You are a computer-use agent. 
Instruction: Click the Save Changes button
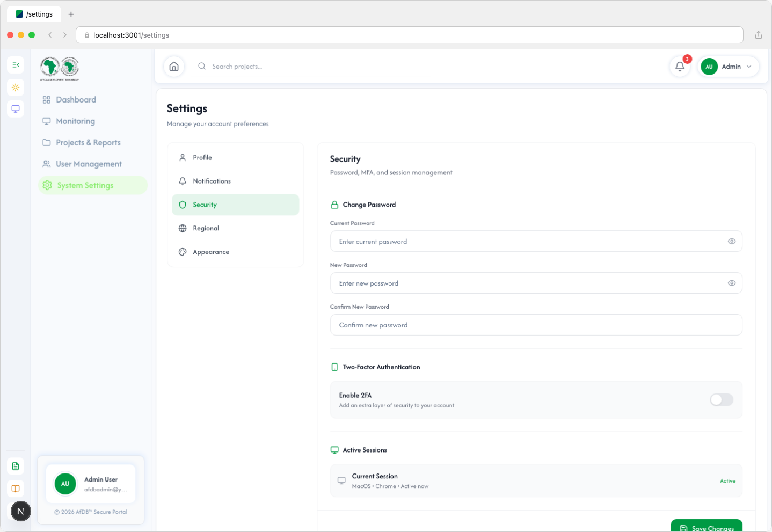click(x=707, y=526)
